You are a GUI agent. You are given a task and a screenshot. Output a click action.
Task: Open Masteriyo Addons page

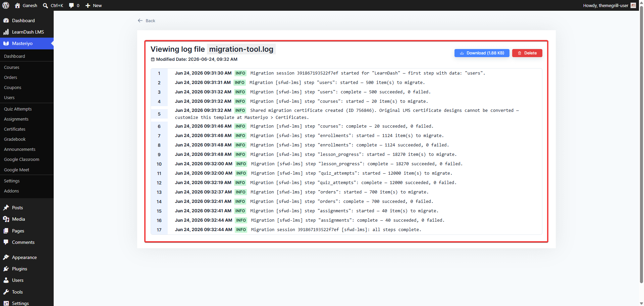pyautogui.click(x=11, y=191)
